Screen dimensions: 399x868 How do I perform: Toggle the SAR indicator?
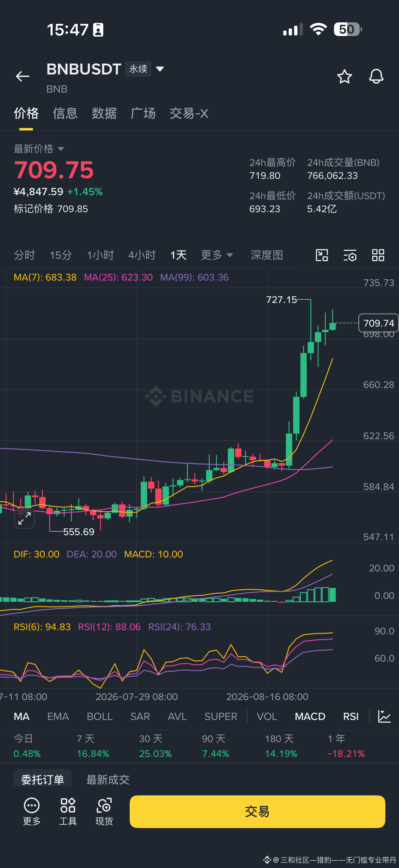tap(140, 716)
